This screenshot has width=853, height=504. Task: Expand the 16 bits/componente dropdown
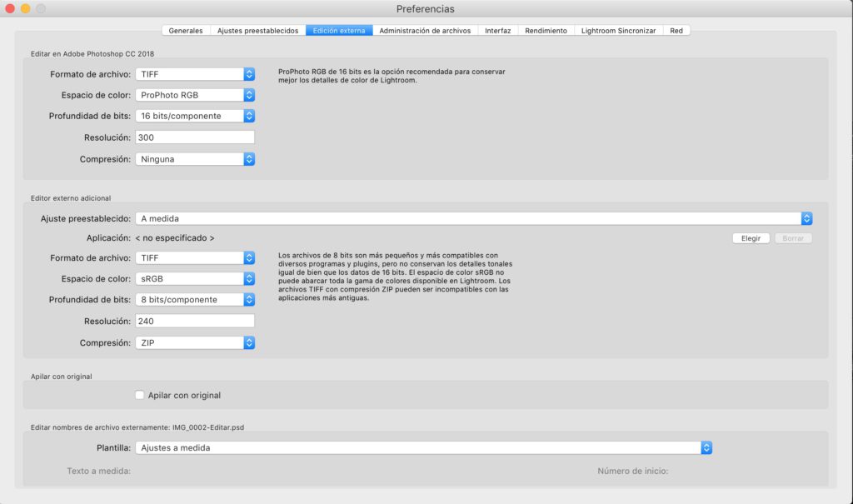[195, 116]
